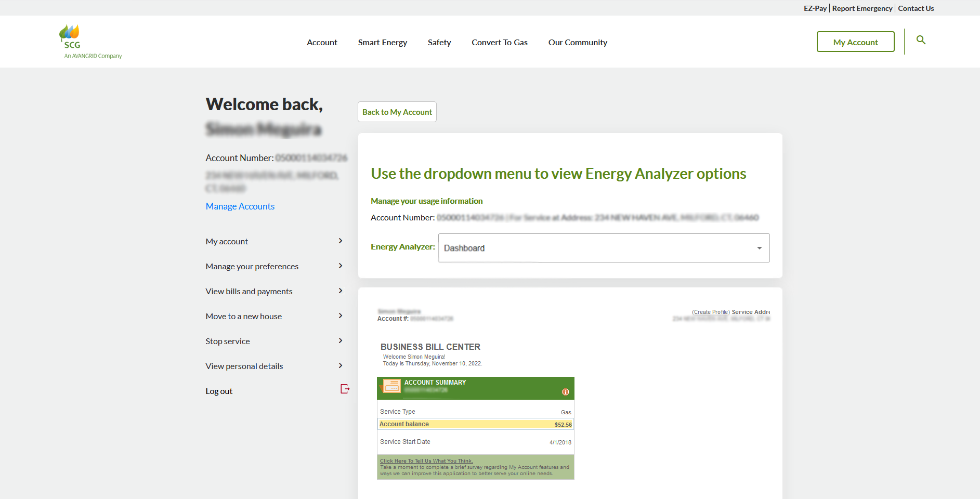Open the search magnifier icon
980x499 pixels.
click(921, 40)
